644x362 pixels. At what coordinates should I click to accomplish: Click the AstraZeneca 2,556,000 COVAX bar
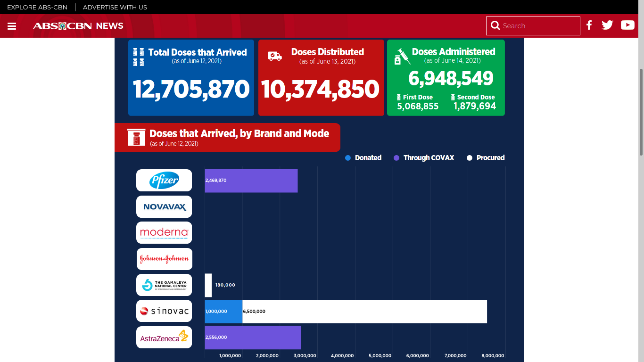click(253, 337)
